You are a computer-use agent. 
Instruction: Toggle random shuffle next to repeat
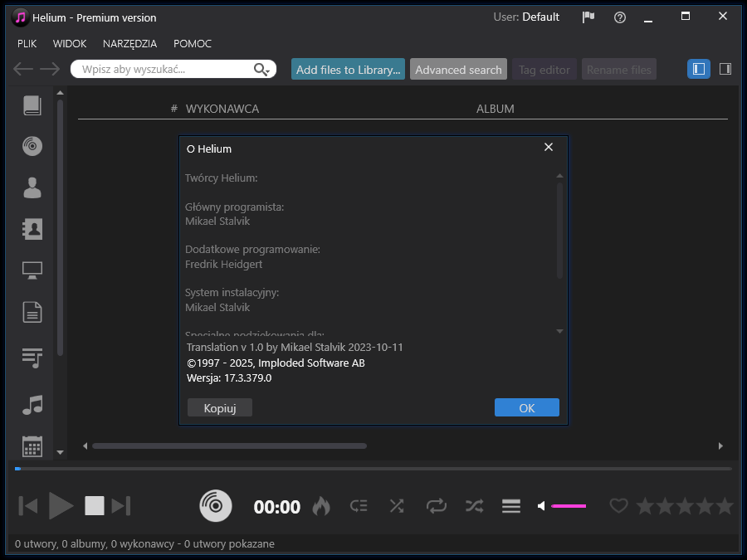click(475, 506)
